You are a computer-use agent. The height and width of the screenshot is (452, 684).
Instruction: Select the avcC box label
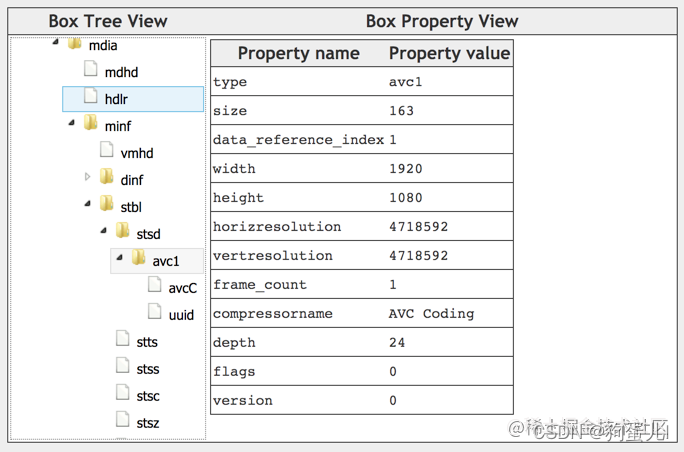[x=183, y=288]
